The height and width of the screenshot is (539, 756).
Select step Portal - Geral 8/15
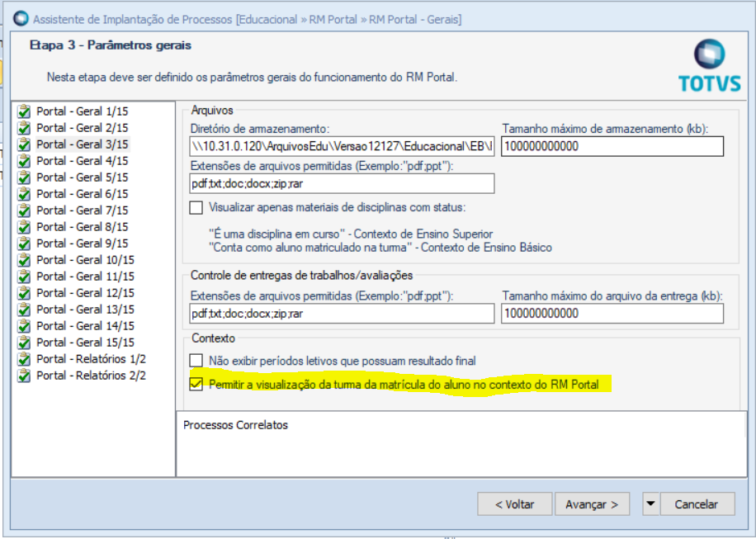[x=83, y=227]
